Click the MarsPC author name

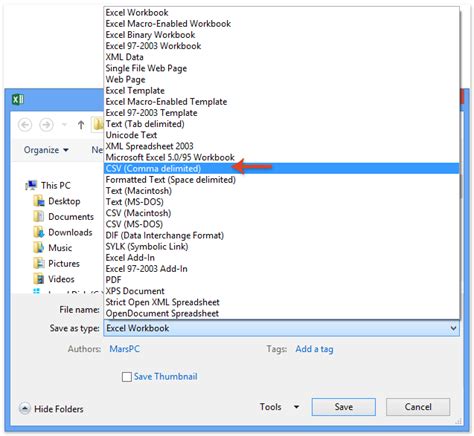tap(125, 349)
